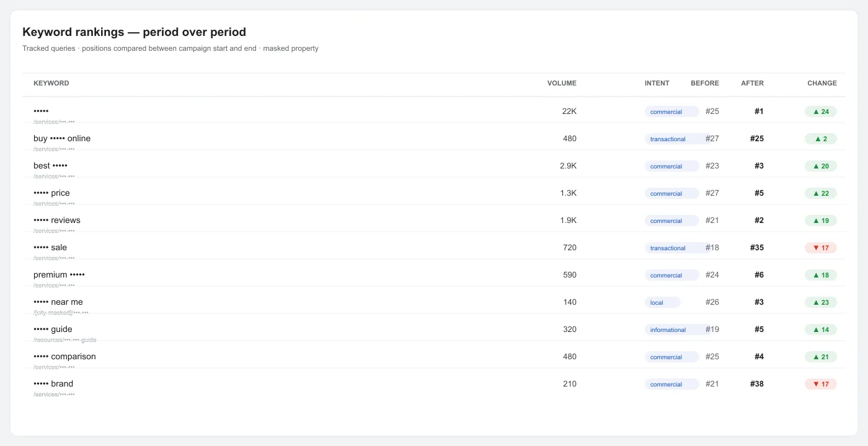868x446 pixels.
Task: Click the 'Keyword rankings — period over period' title
Action: (x=134, y=32)
